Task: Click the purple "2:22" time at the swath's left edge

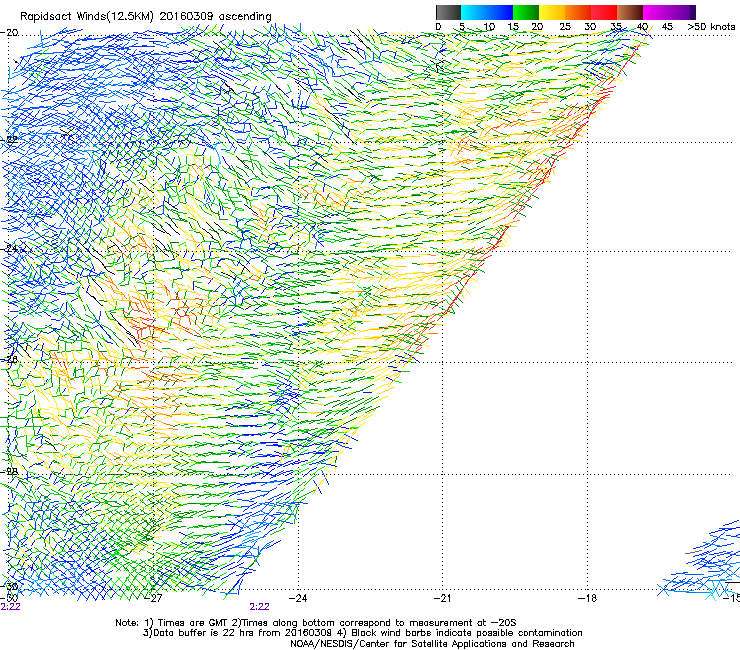Action: click(x=10, y=607)
